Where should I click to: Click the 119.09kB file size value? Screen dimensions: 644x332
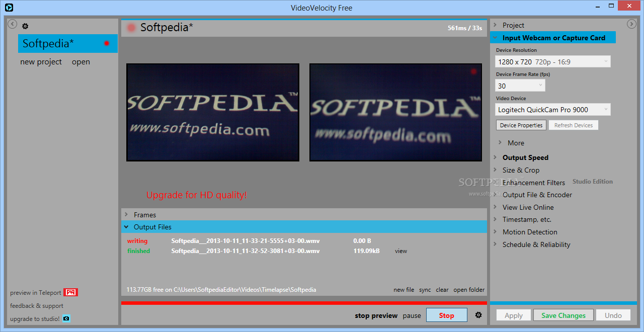(366, 251)
